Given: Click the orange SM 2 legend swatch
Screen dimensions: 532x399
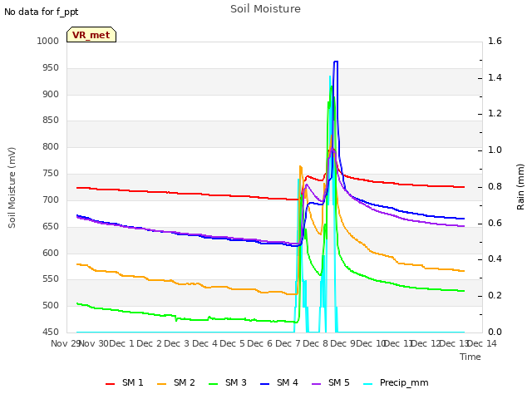Looking at the screenshot, I should point(161,384).
